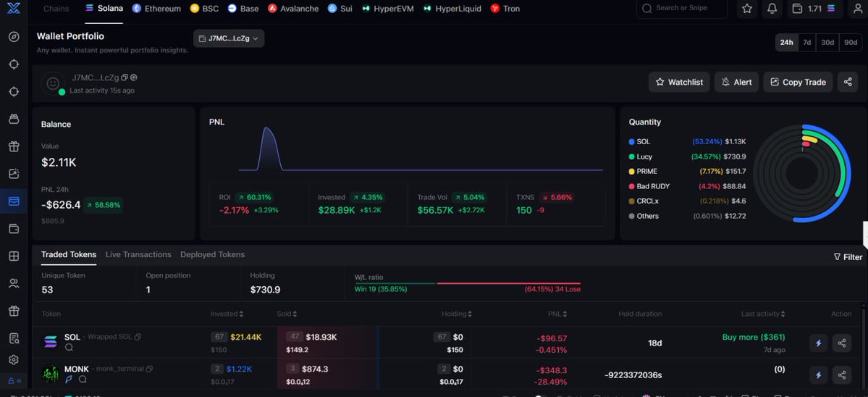Open the settings gear in sidebar
This screenshot has width=868, height=397.
pyautogui.click(x=14, y=360)
